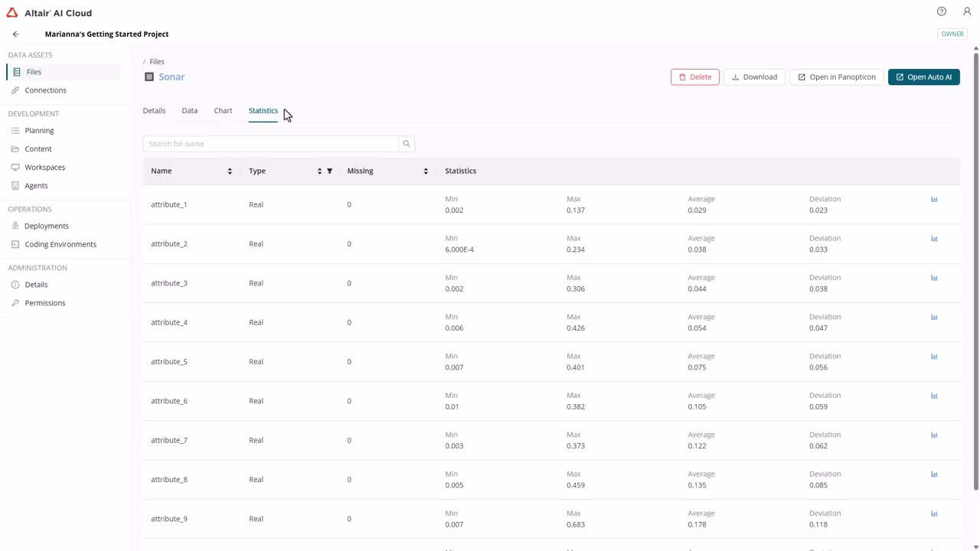Click the Average value 0.135
Viewport: 980px width, 551px height.
pos(697,485)
